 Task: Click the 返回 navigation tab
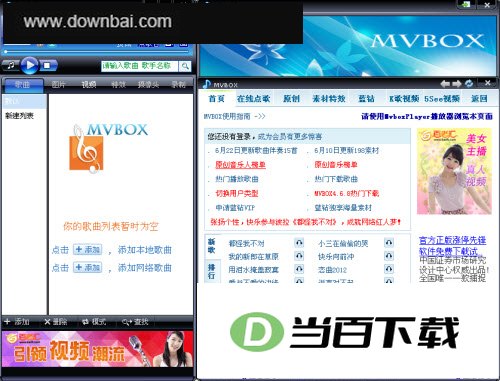point(479,99)
